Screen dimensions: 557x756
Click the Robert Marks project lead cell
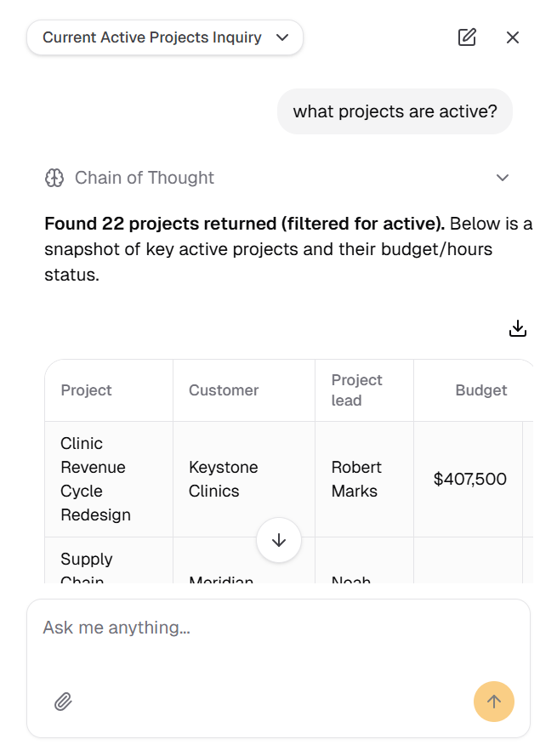point(356,479)
